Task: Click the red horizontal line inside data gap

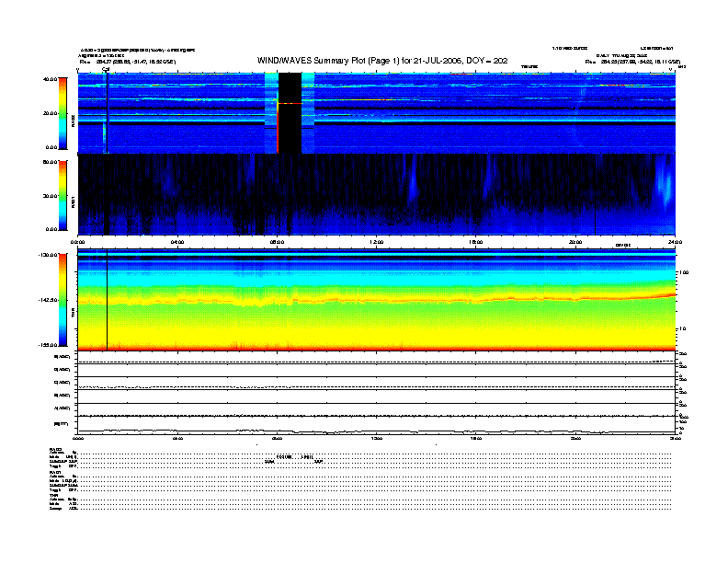Action: point(290,104)
